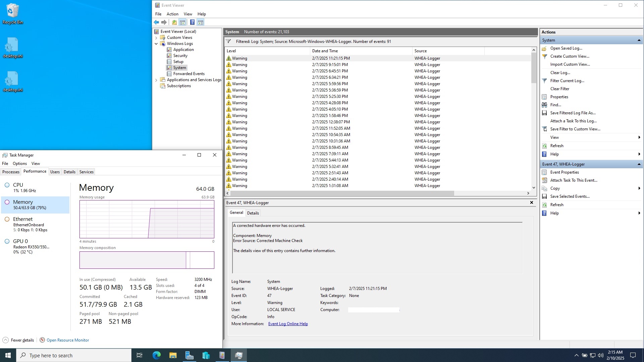Open Microsoft Edge from taskbar
The width and height of the screenshot is (644, 362).
click(156, 355)
